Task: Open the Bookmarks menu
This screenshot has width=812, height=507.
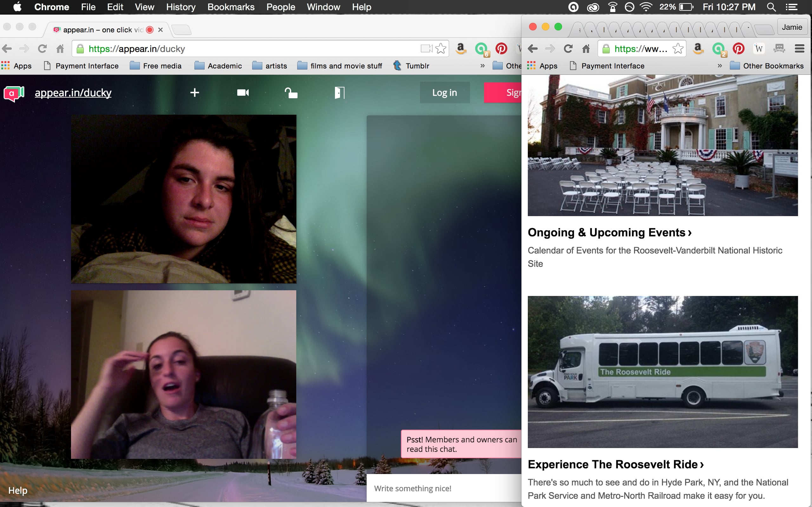Action: 231,7
